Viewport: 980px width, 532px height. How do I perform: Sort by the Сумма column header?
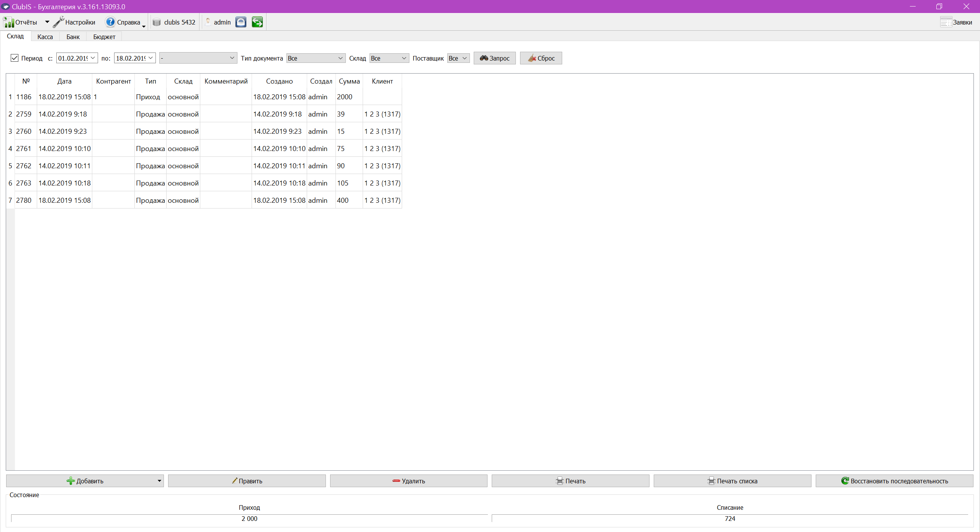[349, 81]
